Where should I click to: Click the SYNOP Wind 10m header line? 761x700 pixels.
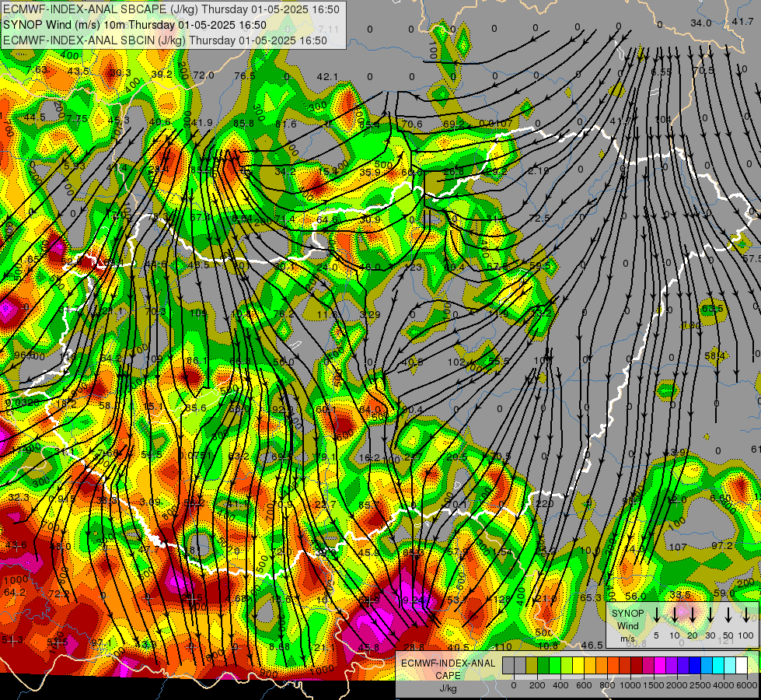pyautogui.click(x=134, y=25)
